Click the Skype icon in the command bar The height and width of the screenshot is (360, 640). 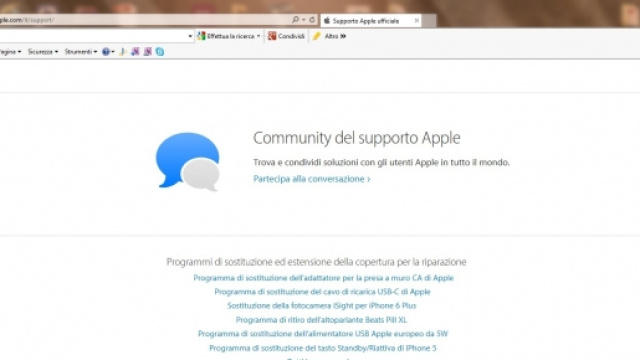tap(160, 52)
